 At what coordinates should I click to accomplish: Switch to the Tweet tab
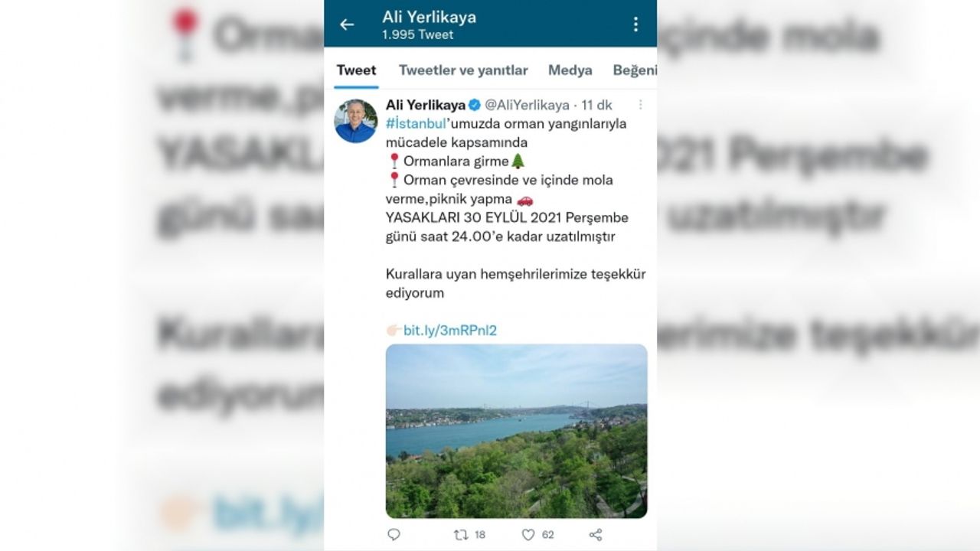tap(356, 70)
